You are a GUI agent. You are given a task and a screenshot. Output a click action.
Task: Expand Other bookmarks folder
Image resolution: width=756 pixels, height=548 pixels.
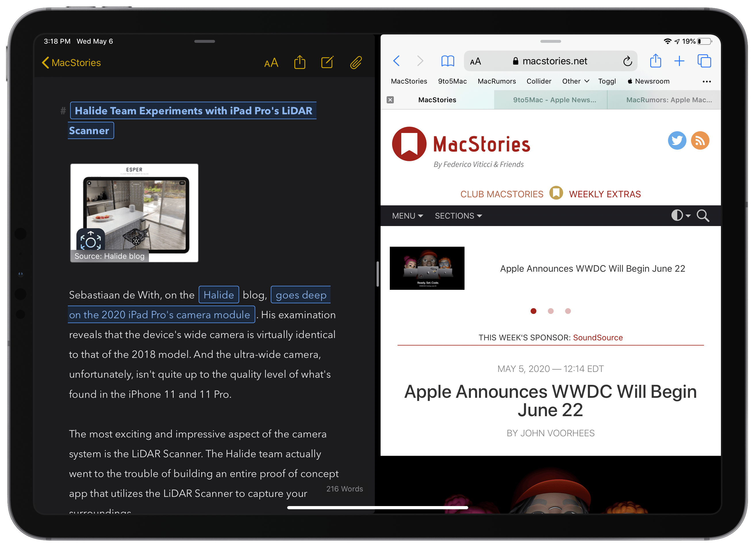point(575,81)
